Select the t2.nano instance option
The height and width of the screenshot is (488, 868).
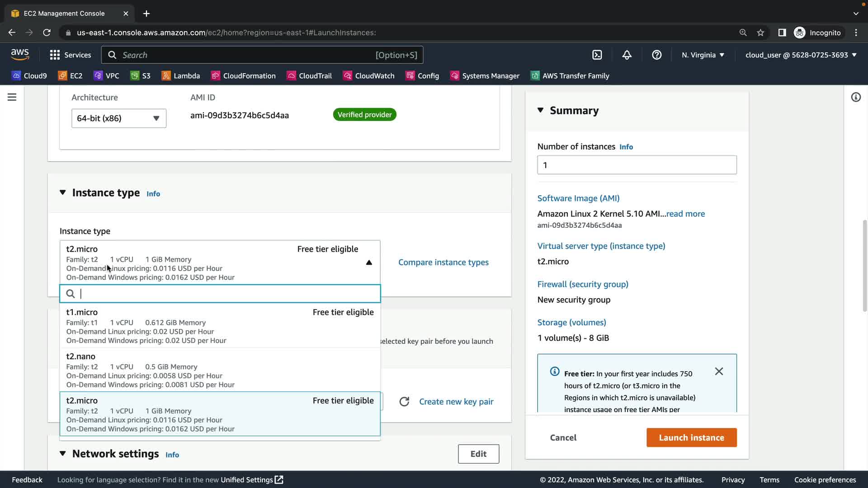click(220, 370)
